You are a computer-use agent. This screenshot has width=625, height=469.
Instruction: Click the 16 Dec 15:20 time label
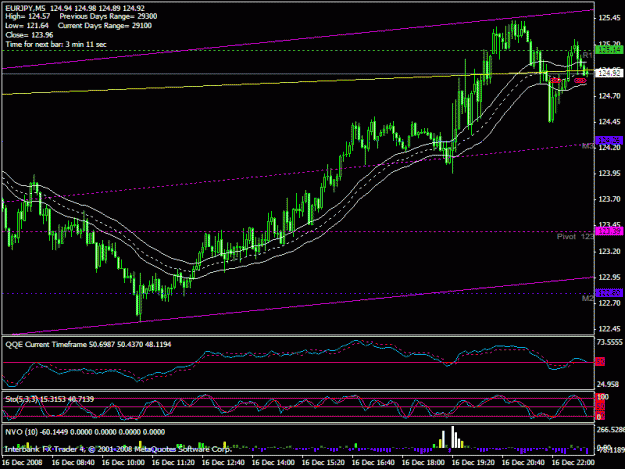tap(323, 463)
